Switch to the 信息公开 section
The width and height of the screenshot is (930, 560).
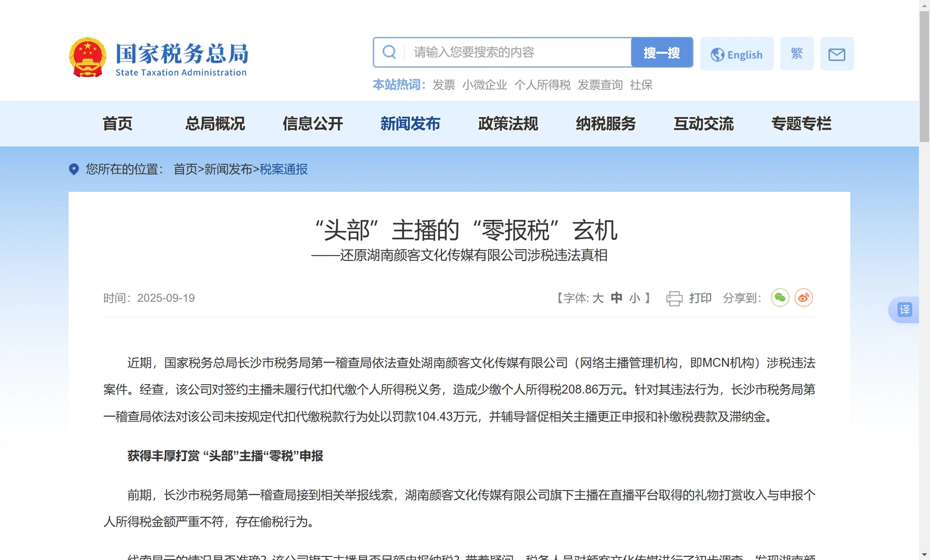[x=312, y=124]
